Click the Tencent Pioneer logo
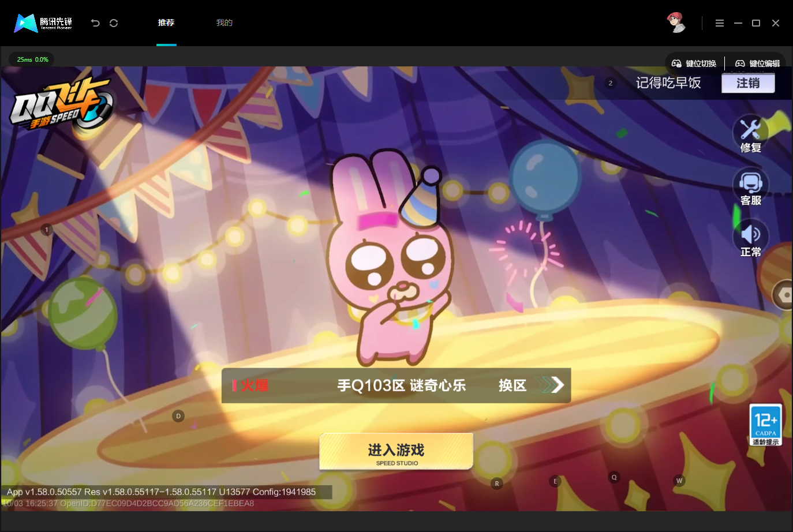 tap(43, 23)
